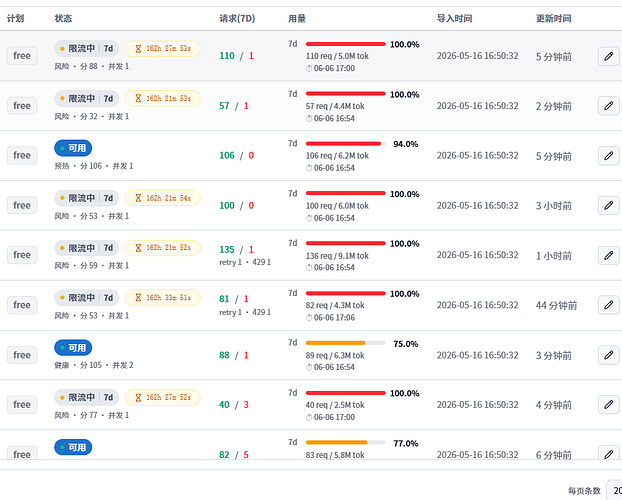This screenshot has width=622, height=500.
Task: Edit the row showing 135 / 1 requests
Action: [x=609, y=255]
